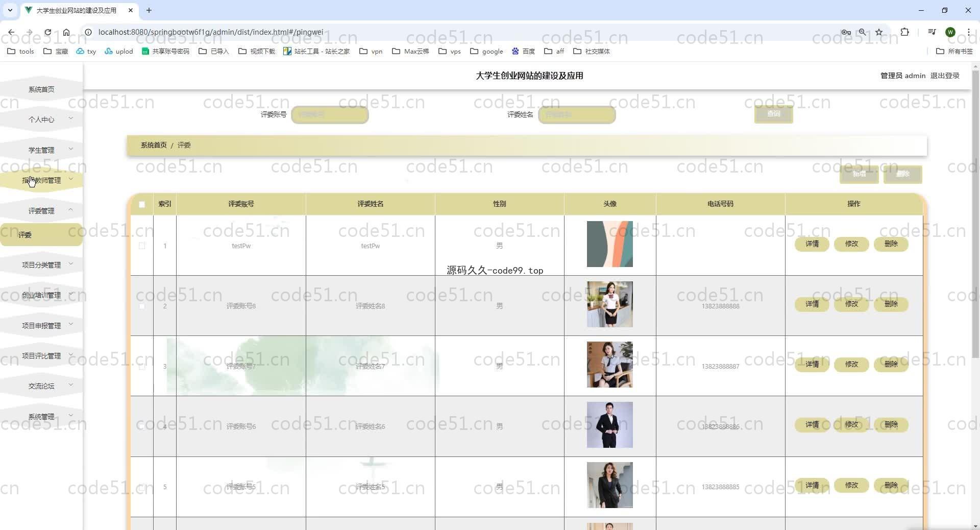The width and height of the screenshot is (980, 530).
Task: Open the browser home page icon
Action: click(66, 32)
